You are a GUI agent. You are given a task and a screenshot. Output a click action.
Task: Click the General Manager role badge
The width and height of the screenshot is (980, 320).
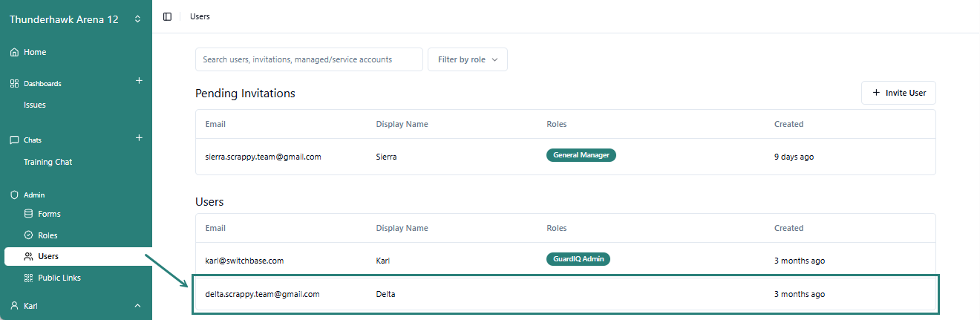tap(581, 155)
